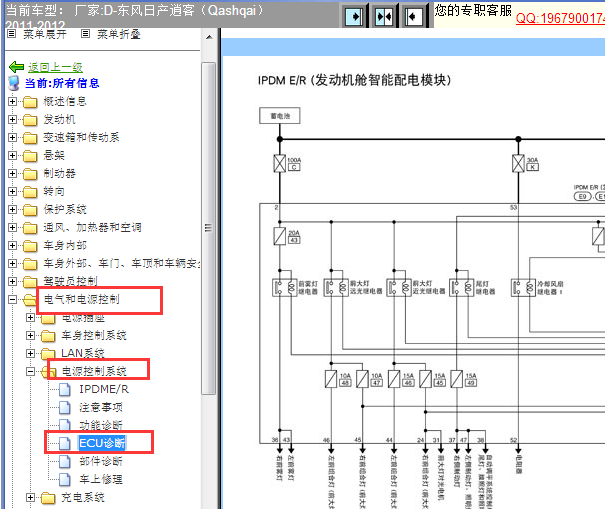
Task: Click folder icon next to 变速箱和传动系
Action: (x=30, y=138)
